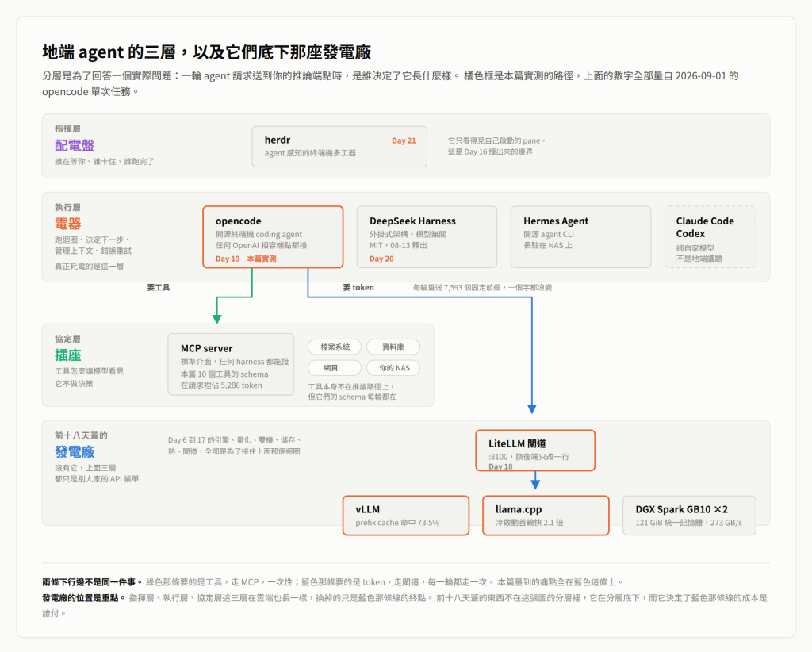
Task: Click the prefix cache 命中 73.5% text
Action: 397,523
